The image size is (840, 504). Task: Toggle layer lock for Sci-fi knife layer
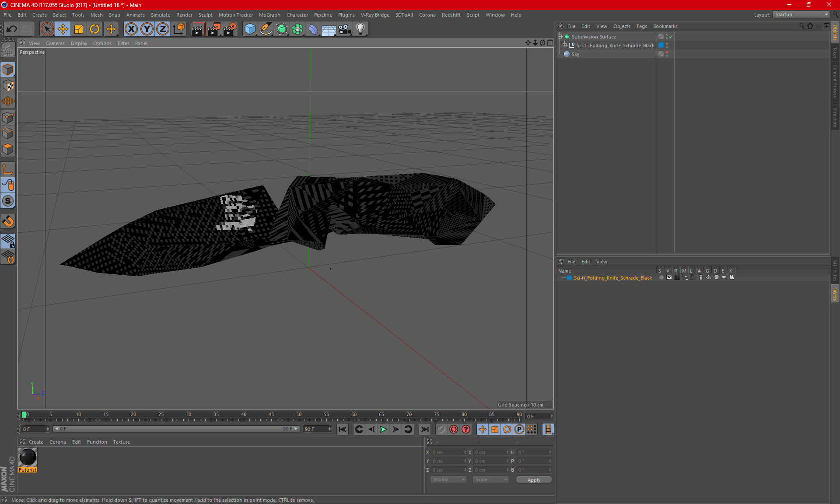(692, 278)
